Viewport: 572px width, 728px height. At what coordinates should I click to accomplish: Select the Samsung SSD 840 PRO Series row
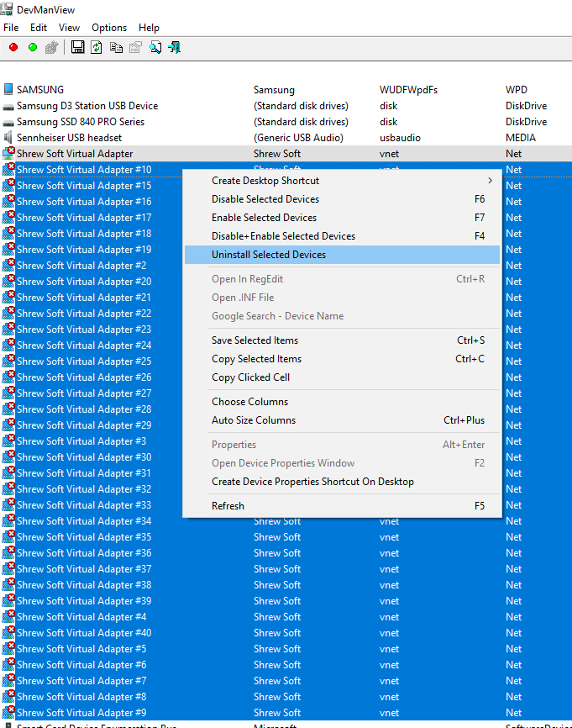81,122
